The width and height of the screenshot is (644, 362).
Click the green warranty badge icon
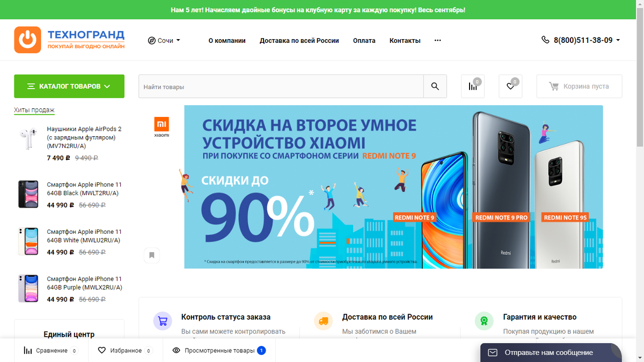pos(484,321)
